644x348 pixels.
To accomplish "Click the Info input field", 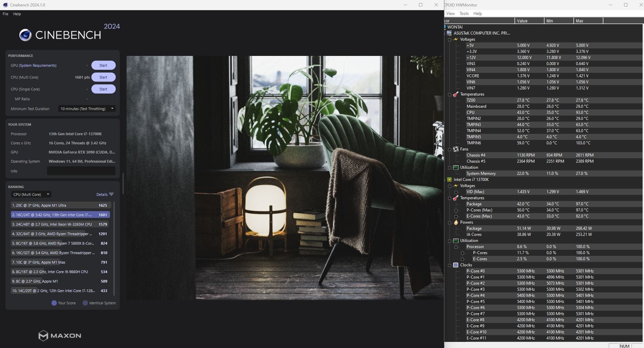I will point(81,171).
